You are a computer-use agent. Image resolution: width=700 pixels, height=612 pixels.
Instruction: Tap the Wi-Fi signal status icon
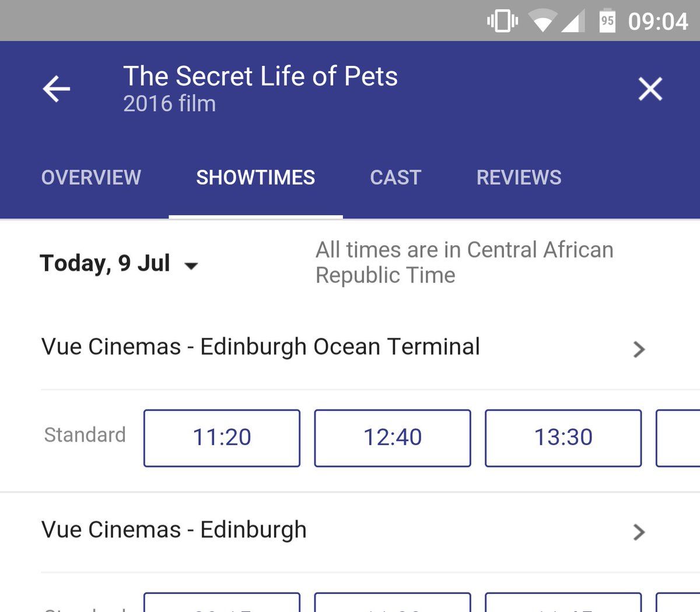(542, 22)
